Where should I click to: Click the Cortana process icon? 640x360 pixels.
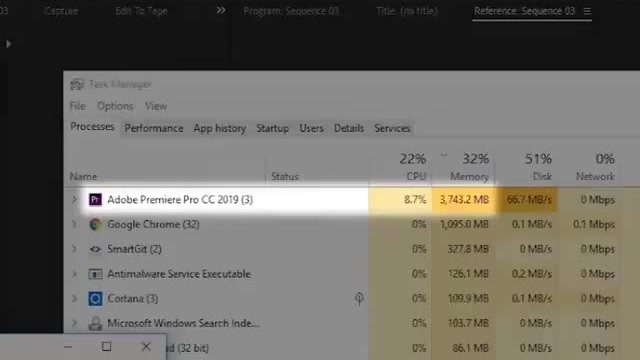(x=95, y=299)
